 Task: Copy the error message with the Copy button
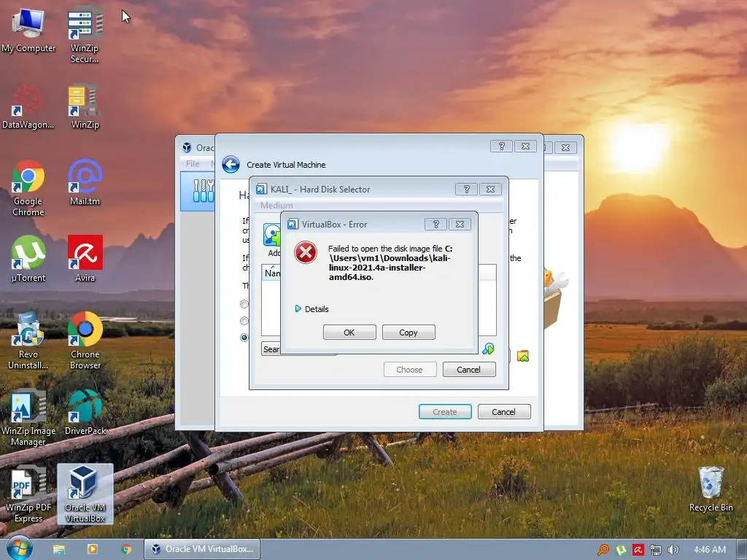pyautogui.click(x=409, y=332)
